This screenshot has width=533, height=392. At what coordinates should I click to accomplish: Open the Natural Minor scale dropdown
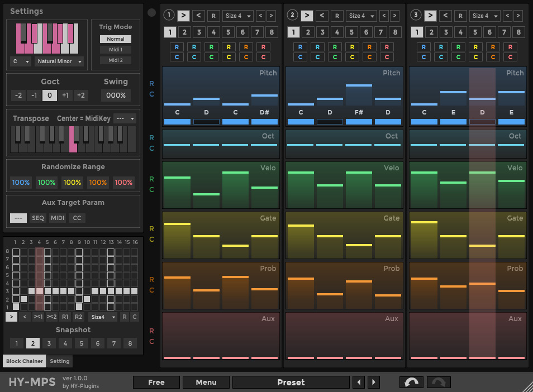coord(59,61)
